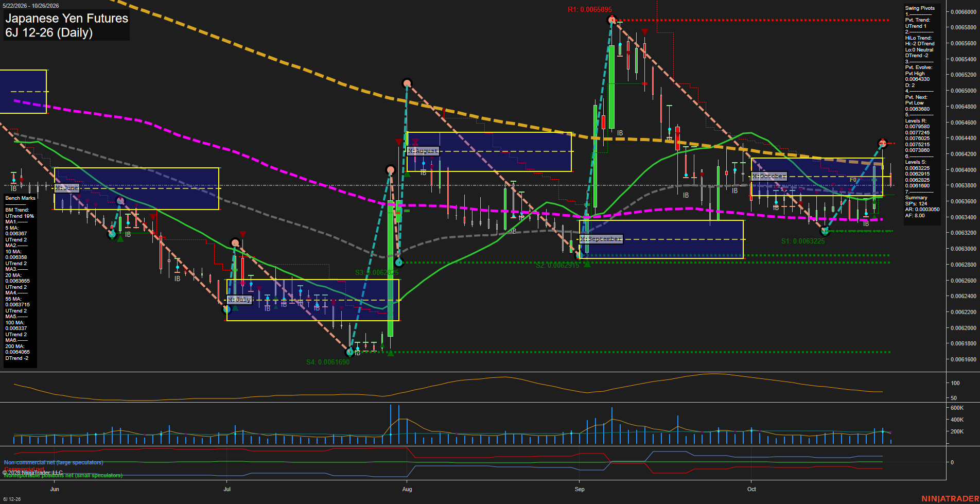Click the Swing Pivots panel heading
Image resolution: width=980 pixels, height=504 pixels.
pos(920,8)
